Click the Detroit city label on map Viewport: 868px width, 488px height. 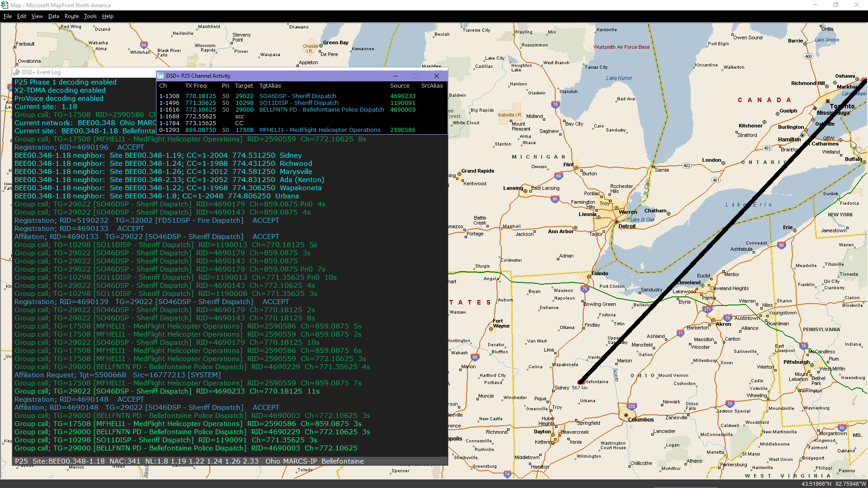click(x=627, y=226)
